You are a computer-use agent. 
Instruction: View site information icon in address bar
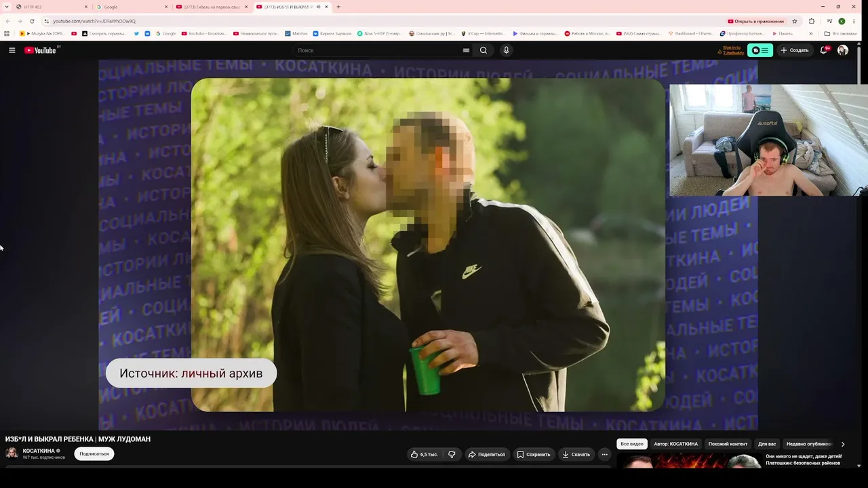[x=47, y=21]
